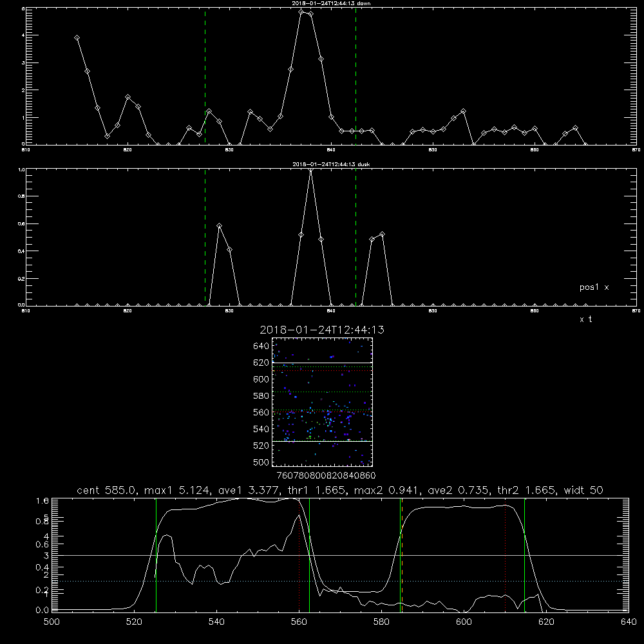
Task: Click the 'cent 585.0' value in stats header
Action: 105,490
